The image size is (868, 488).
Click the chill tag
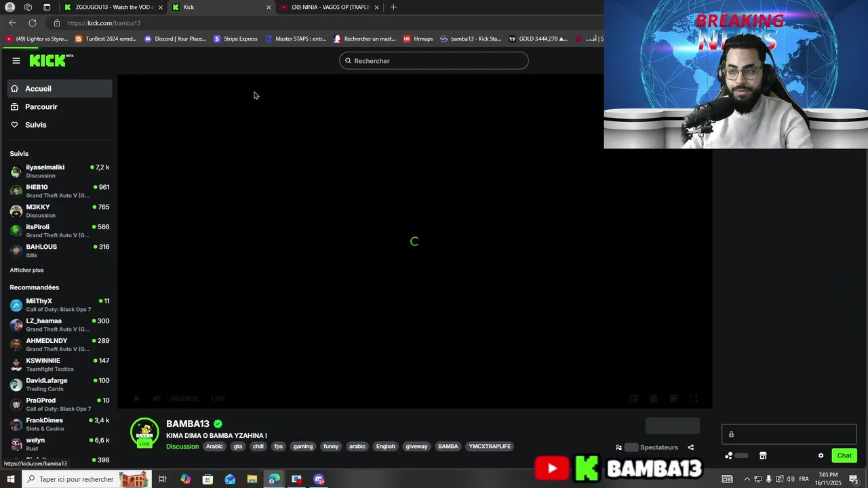[x=258, y=446]
